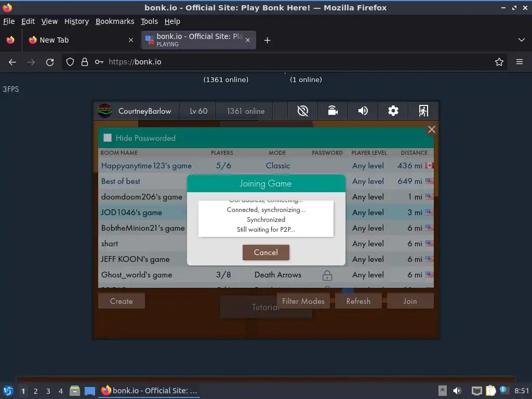Click the tracking protection shield icon
The width and height of the screenshot is (532, 399).
pos(70,62)
